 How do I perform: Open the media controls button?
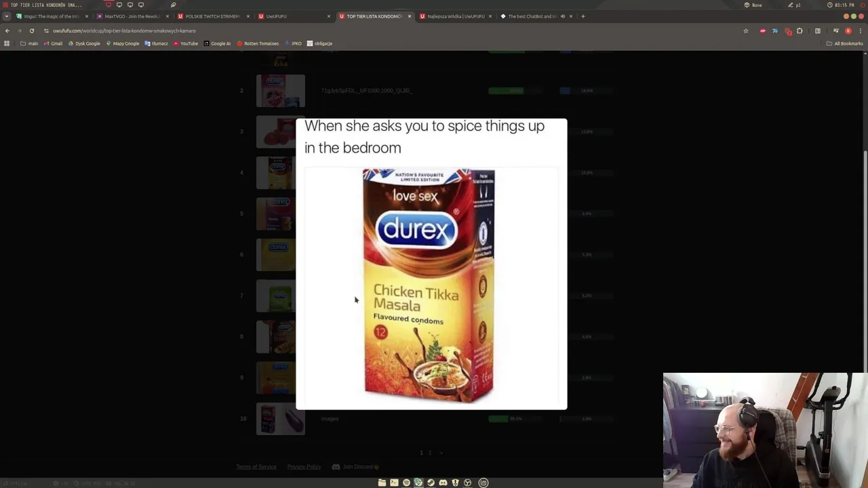pos(835,30)
